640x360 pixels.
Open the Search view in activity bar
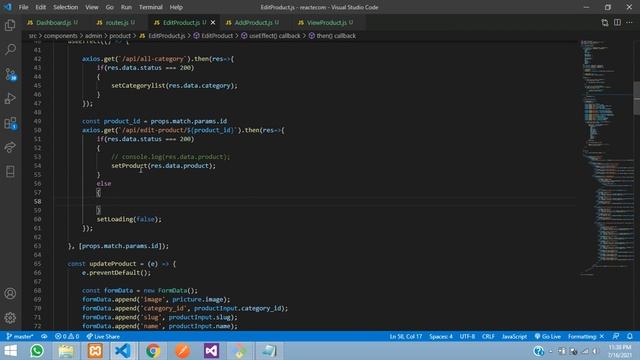coord(10,49)
